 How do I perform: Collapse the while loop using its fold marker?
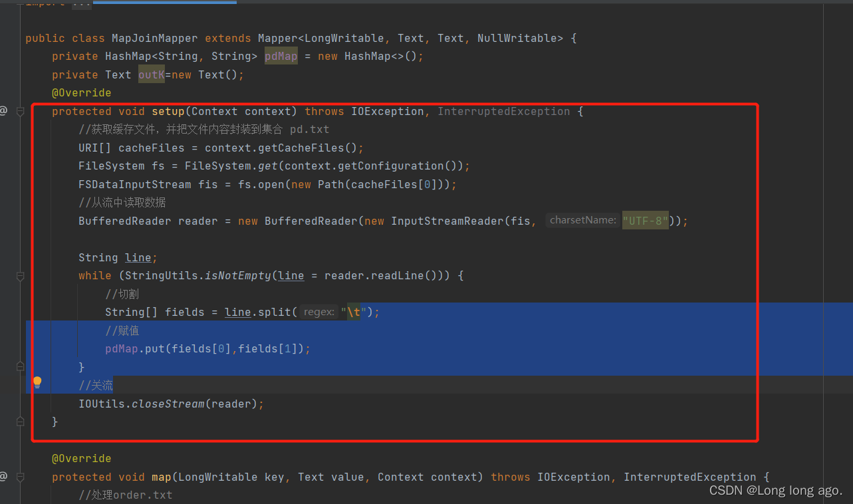coord(19,275)
